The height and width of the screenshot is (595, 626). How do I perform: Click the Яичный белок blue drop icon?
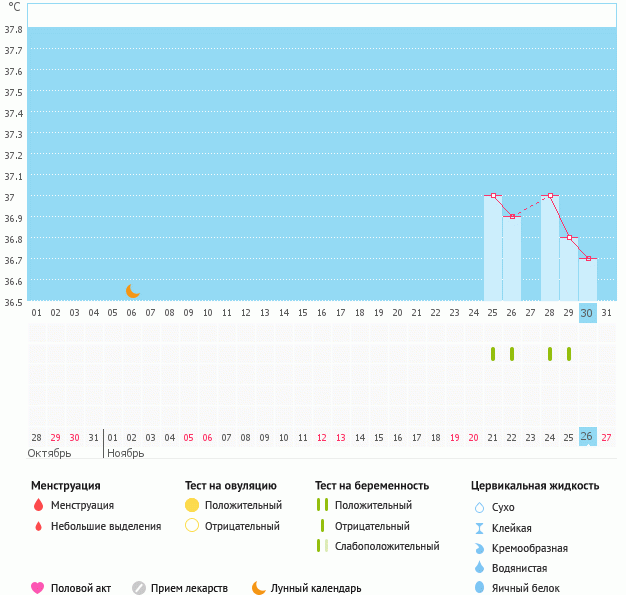click(479, 588)
